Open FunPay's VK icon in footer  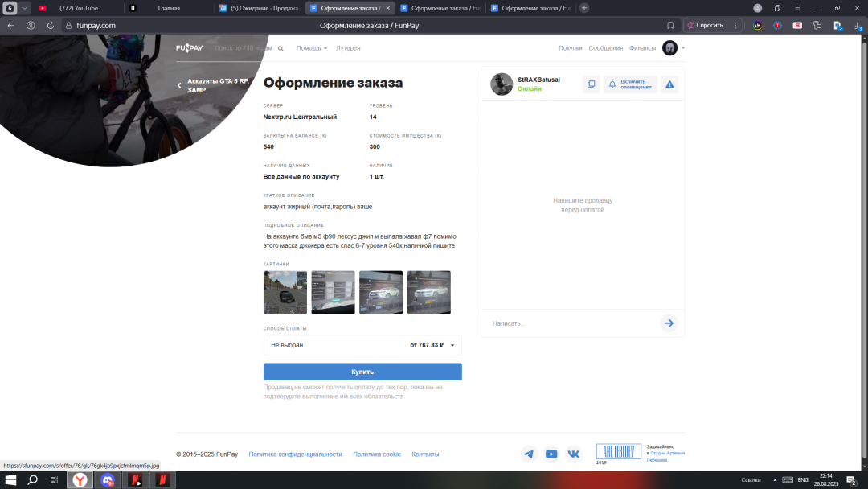coord(574,454)
